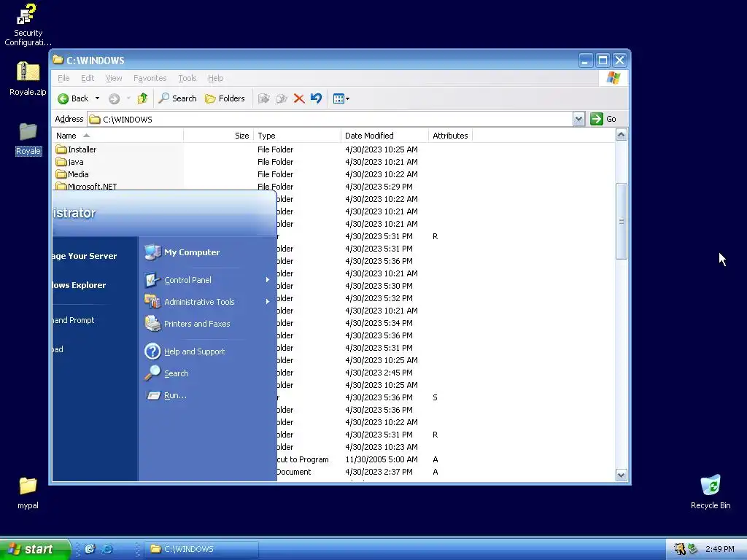Select the mypal folder on desktop

28,494
